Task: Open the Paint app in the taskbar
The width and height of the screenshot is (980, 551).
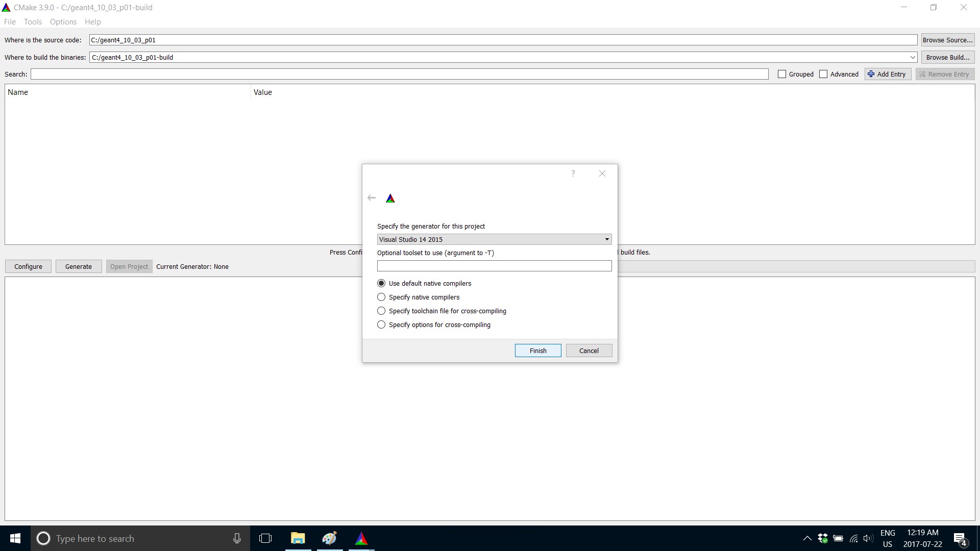Action: click(x=330, y=538)
